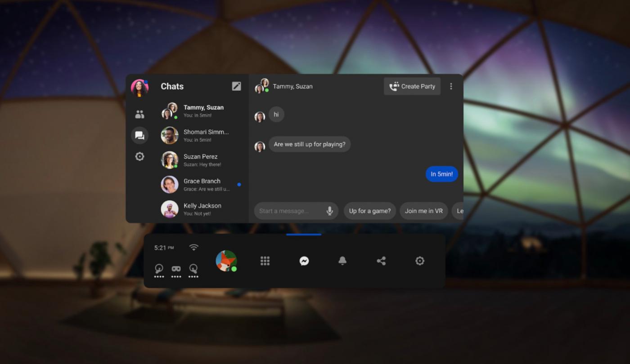Click the left controller status icon
The height and width of the screenshot is (364, 630).
pyautogui.click(x=159, y=271)
